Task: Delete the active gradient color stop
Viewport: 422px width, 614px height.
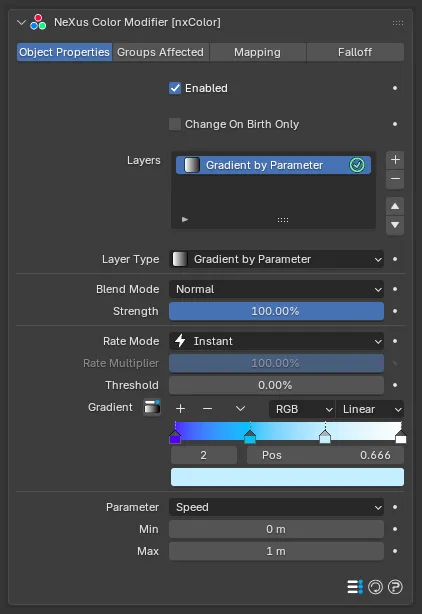Action: tap(207, 409)
